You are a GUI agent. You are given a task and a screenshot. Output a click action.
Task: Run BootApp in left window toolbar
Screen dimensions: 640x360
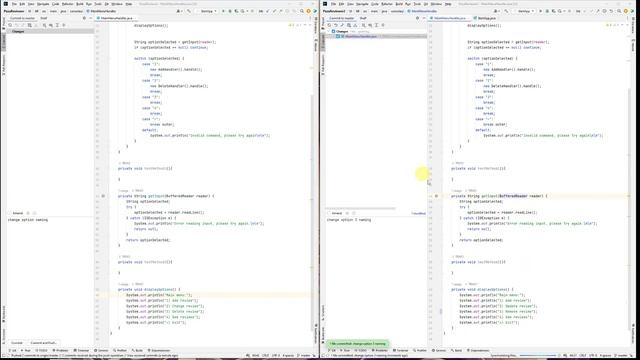click(x=223, y=11)
